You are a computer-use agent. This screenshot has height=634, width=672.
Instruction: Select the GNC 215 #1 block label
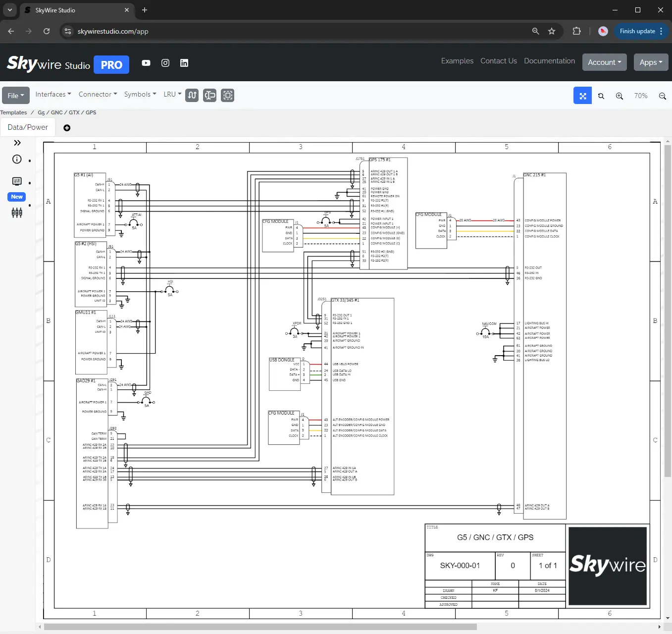point(535,175)
